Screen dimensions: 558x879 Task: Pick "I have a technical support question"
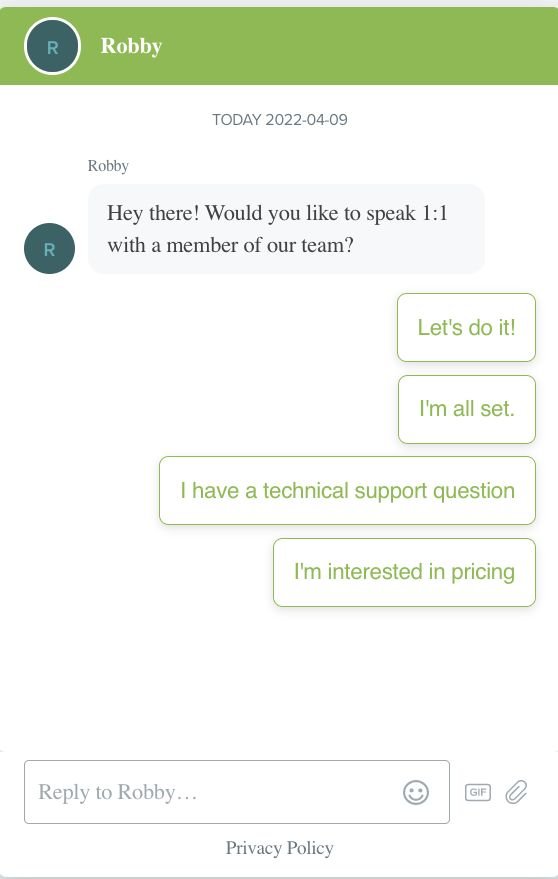pyautogui.click(x=348, y=491)
